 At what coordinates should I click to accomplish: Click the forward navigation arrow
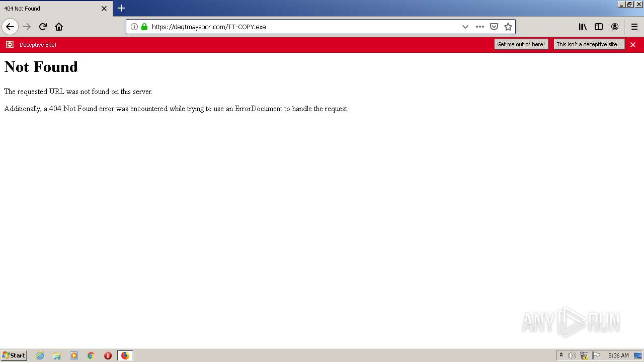point(27,27)
